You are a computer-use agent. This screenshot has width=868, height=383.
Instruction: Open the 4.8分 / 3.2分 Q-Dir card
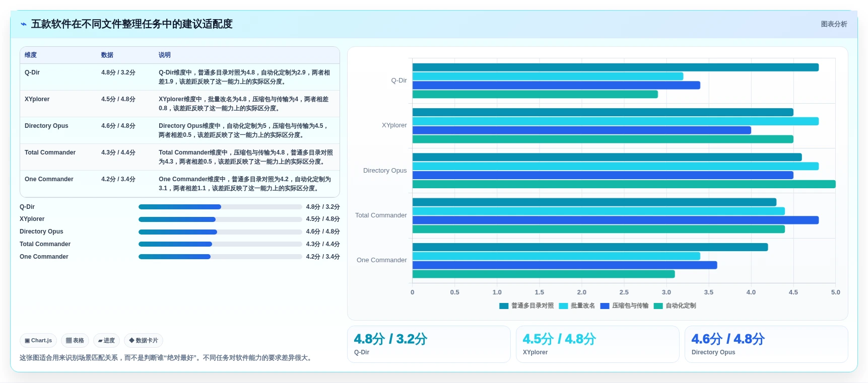point(429,344)
